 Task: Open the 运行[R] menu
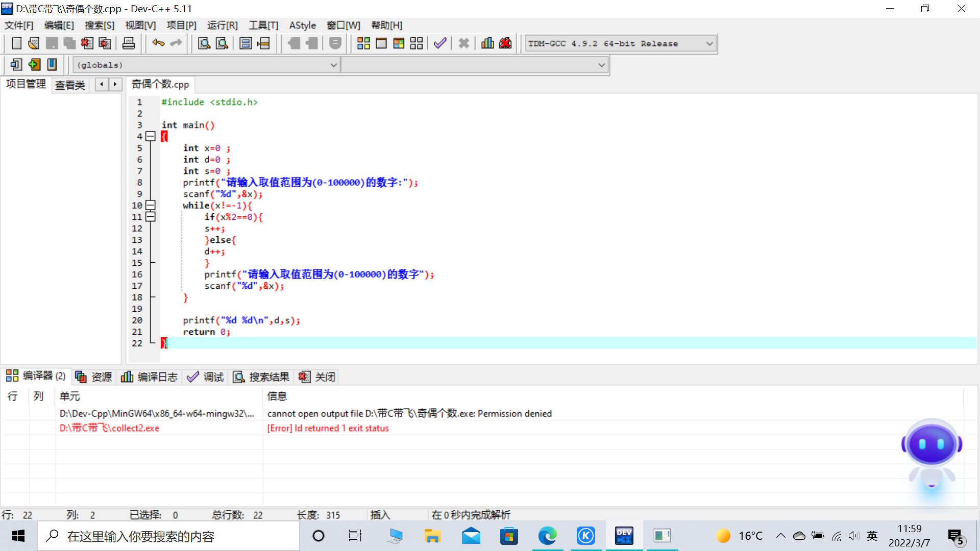coord(222,26)
